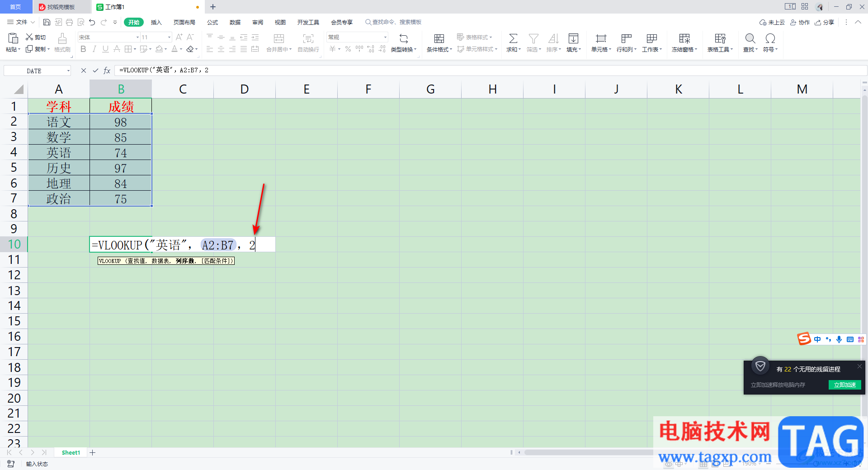Click the Undo arrow icon
868x470 pixels.
click(x=92, y=22)
